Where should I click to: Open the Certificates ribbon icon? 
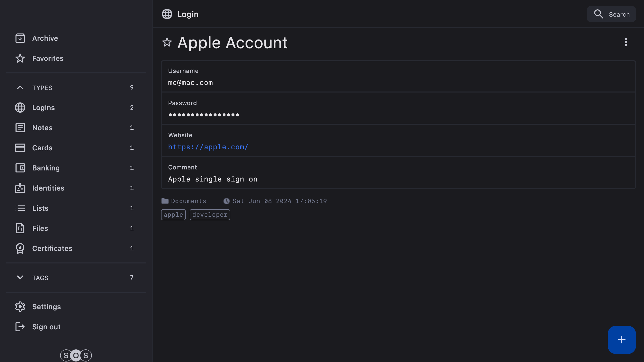click(x=20, y=248)
